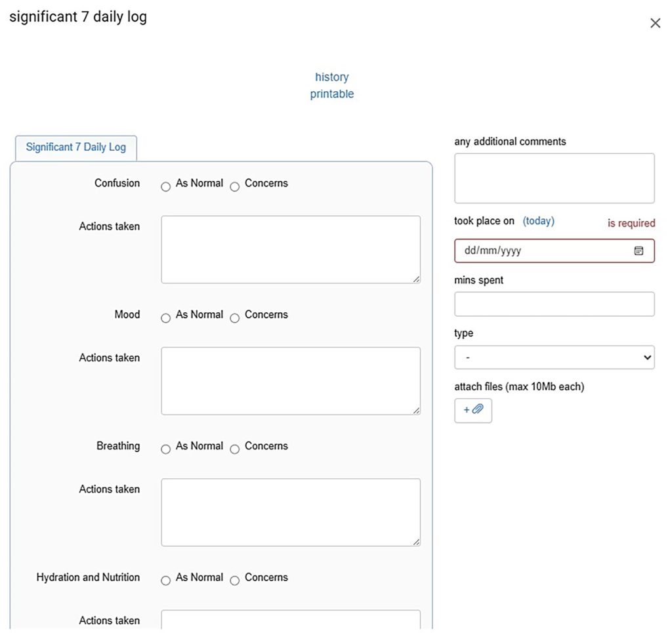Select 'As Normal' for Hydration and Nutrition
The width and height of the screenshot is (672, 633).
point(165,581)
